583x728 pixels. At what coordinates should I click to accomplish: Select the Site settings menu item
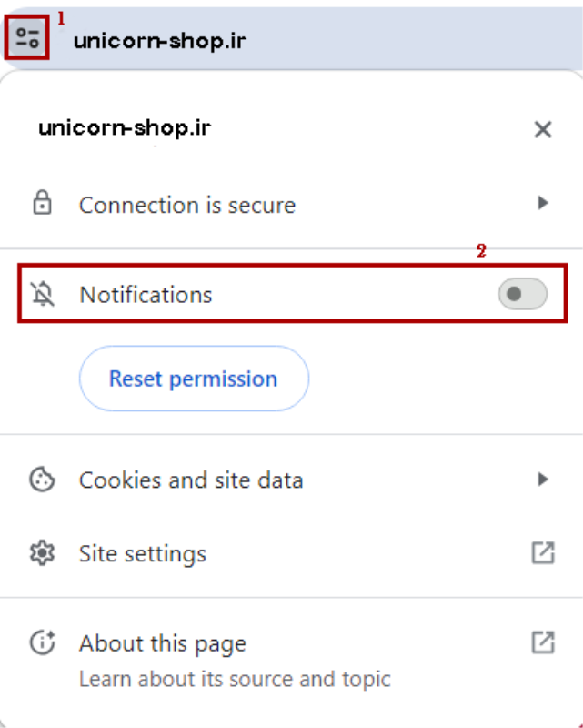pos(143,553)
